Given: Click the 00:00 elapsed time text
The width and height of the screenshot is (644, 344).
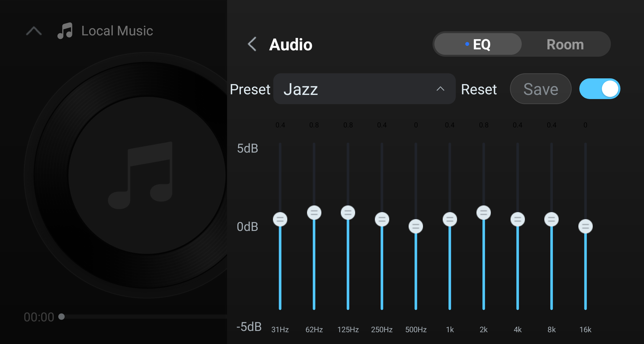Looking at the screenshot, I should point(39,317).
